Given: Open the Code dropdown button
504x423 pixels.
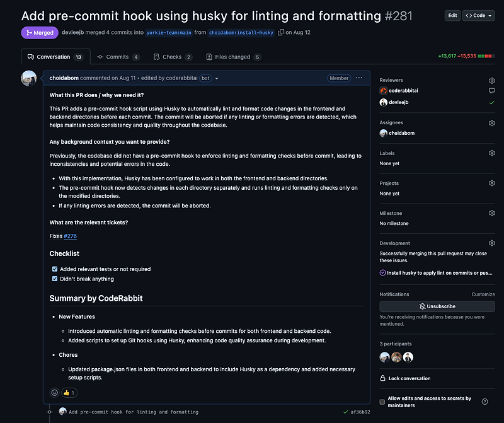Looking at the screenshot, I should click(x=480, y=15).
